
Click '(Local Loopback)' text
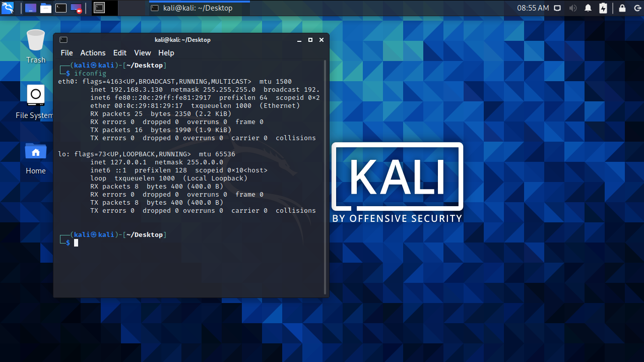click(x=215, y=178)
